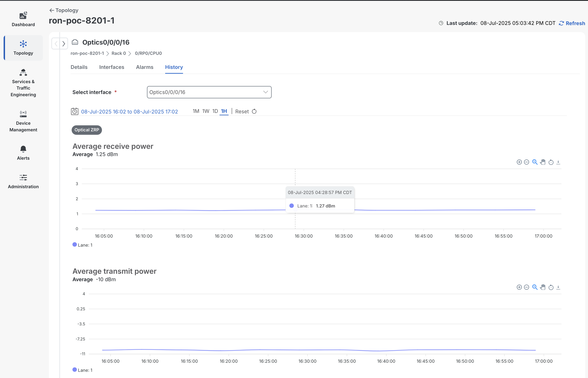
Task: Click the Average transmit power heading
Action: tap(115, 271)
